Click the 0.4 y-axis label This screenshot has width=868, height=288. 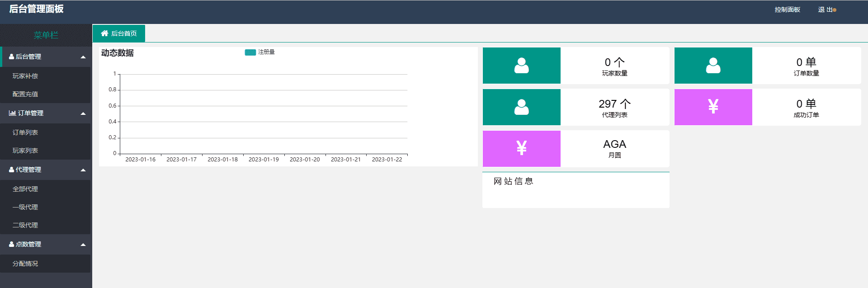(x=113, y=122)
